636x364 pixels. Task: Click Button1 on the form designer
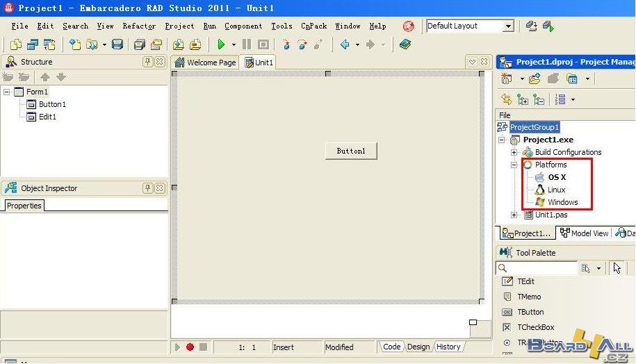pos(351,151)
